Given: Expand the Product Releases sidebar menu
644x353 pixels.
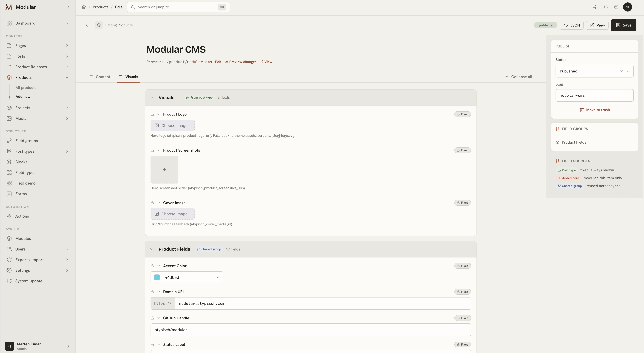Looking at the screenshot, I should tap(67, 67).
